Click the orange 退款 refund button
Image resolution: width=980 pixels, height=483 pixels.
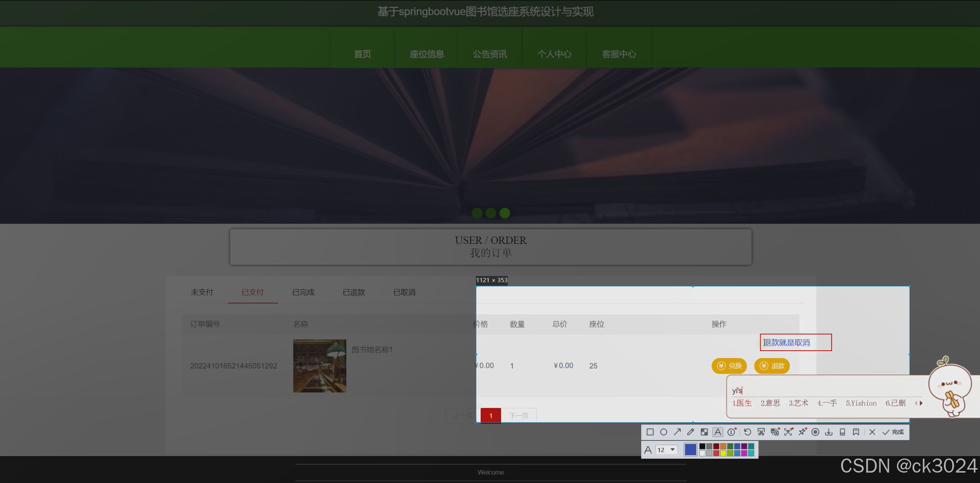point(772,366)
